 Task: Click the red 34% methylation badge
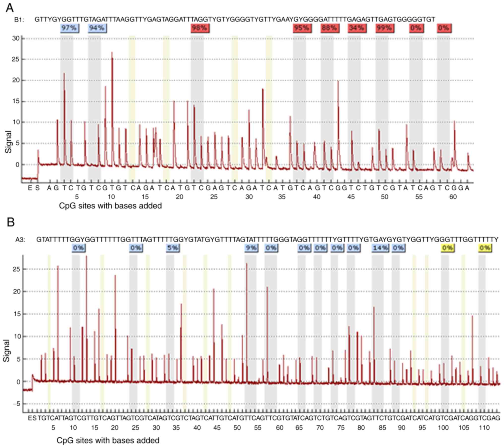[x=357, y=28]
